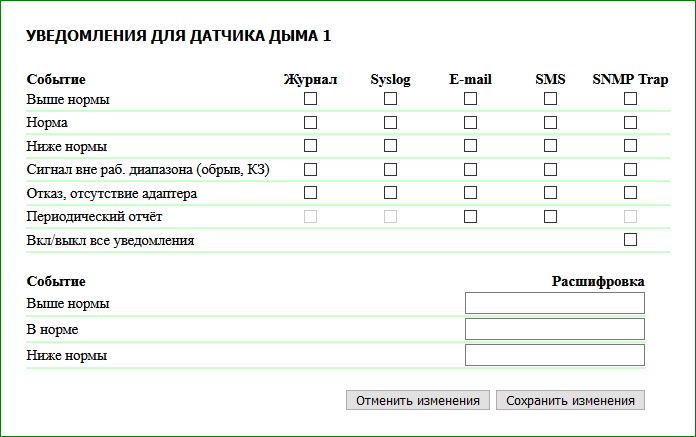The image size is (696, 437).
Task: Tick SMS for Ниже нормы event
Action: tap(550, 146)
